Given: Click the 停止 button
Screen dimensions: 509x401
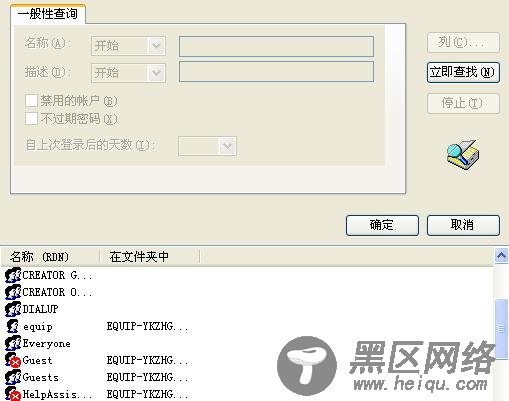Looking at the screenshot, I should pyautogui.click(x=463, y=103).
